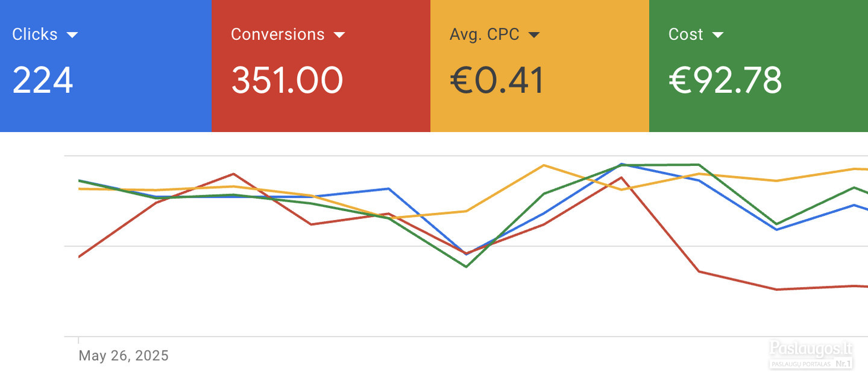Click the blue clicks line highest peak

pyautogui.click(x=621, y=164)
